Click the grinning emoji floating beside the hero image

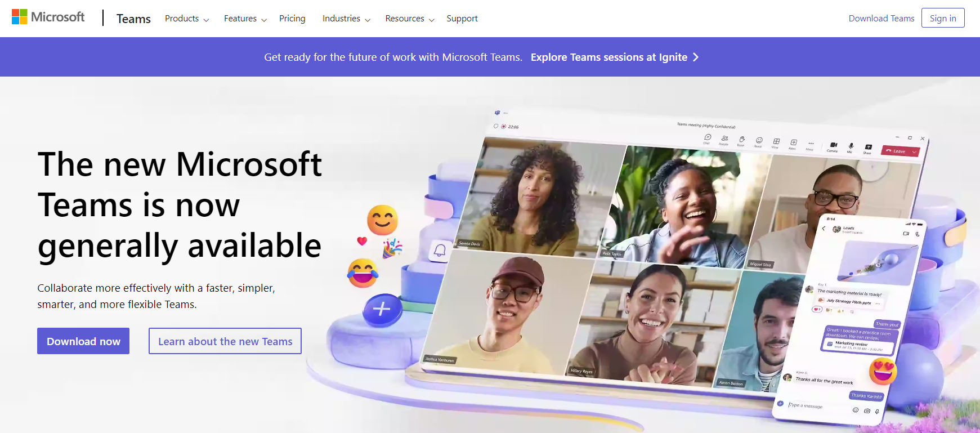click(383, 220)
